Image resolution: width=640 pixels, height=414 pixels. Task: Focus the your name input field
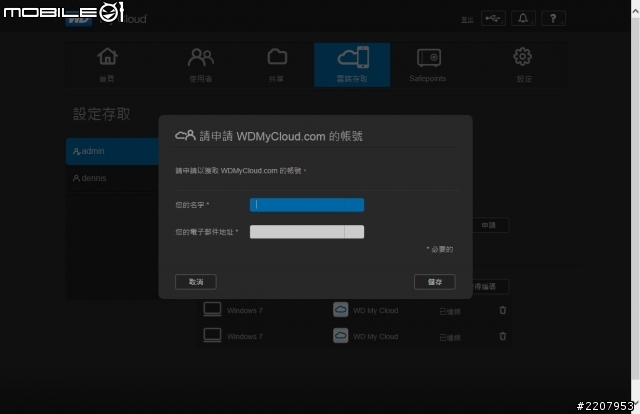(307, 205)
